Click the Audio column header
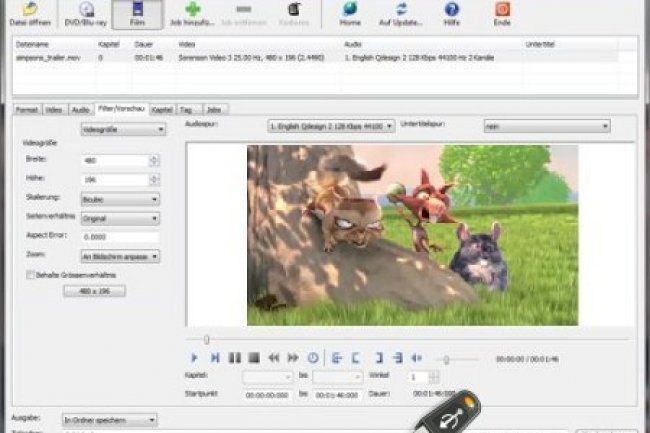The image size is (650, 433). 353,44
